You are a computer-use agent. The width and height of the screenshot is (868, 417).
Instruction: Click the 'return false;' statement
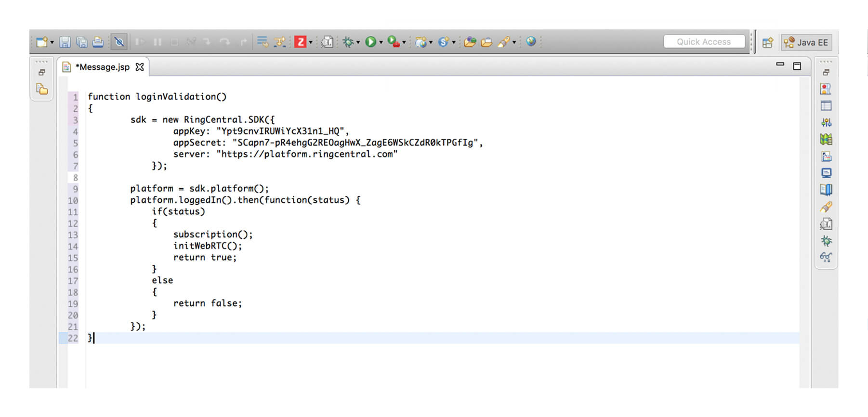pyautogui.click(x=208, y=303)
